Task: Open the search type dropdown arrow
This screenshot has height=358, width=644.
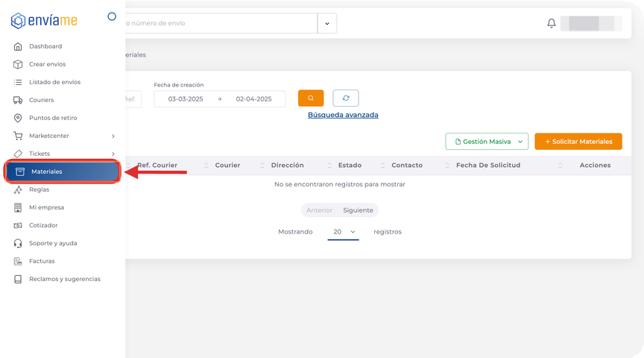Action: 327,23
